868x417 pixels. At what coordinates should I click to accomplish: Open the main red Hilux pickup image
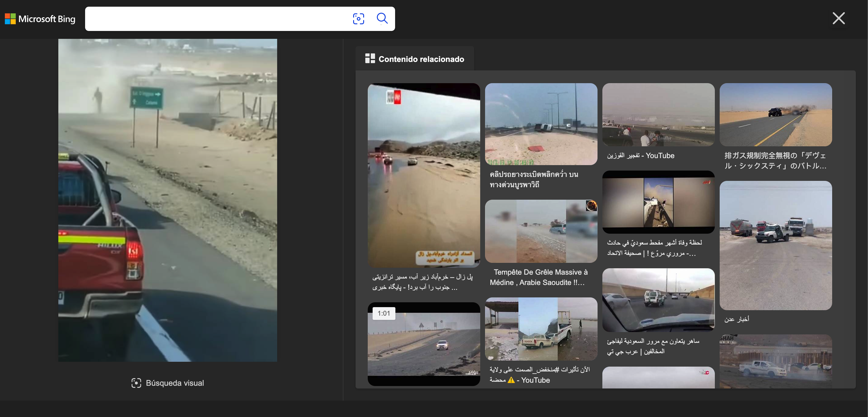pos(167,200)
